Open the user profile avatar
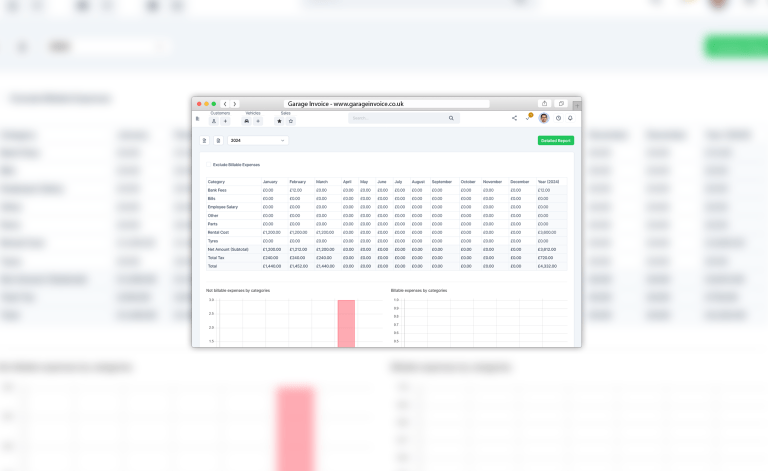The image size is (768, 471). [544, 118]
